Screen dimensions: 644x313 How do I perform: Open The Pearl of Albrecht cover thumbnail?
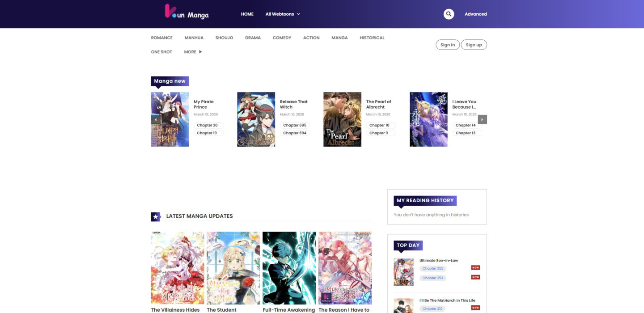pyautogui.click(x=342, y=119)
